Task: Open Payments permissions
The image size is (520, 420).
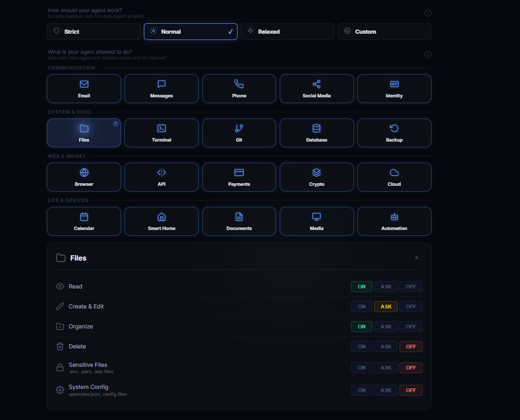Action: point(239,177)
